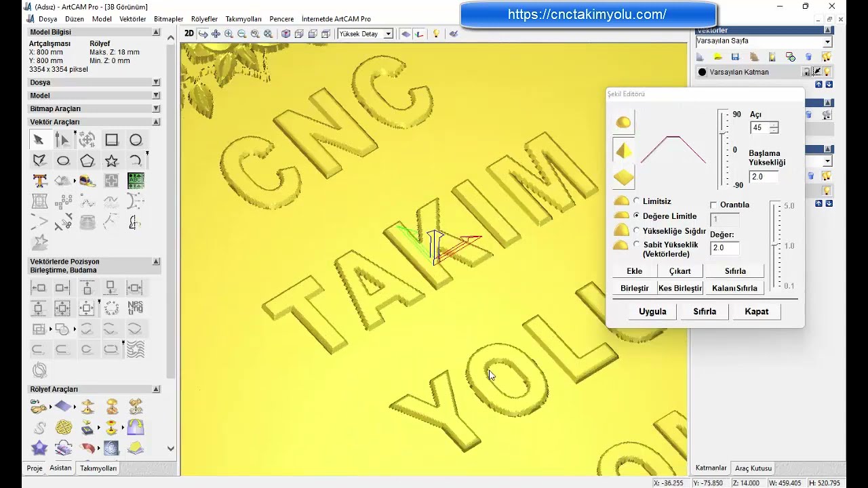Image resolution: width=868 pixels, height=488 pixels.
Task: Open the Vektörler menu
Action: 133,19
